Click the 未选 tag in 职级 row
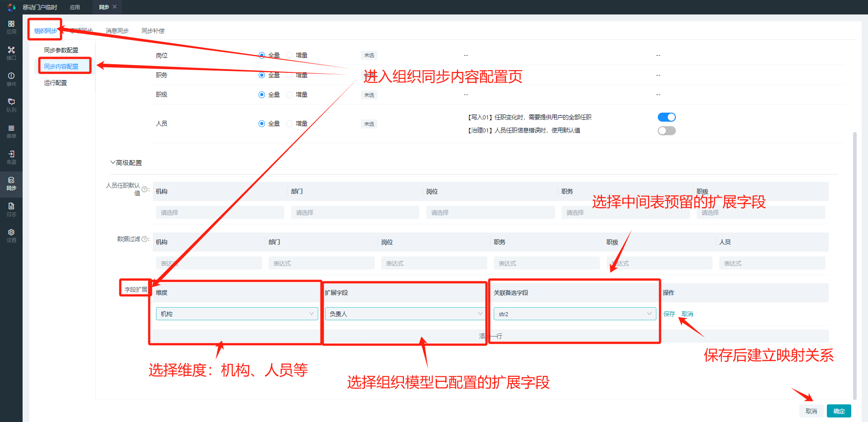Viewport: 868px width, 422px height. point(369,95)
